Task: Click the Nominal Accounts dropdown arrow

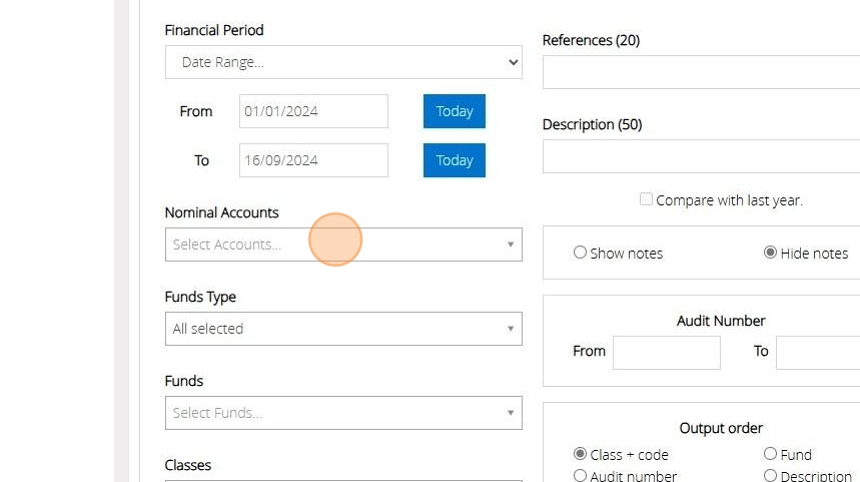Action: [510, 244]
